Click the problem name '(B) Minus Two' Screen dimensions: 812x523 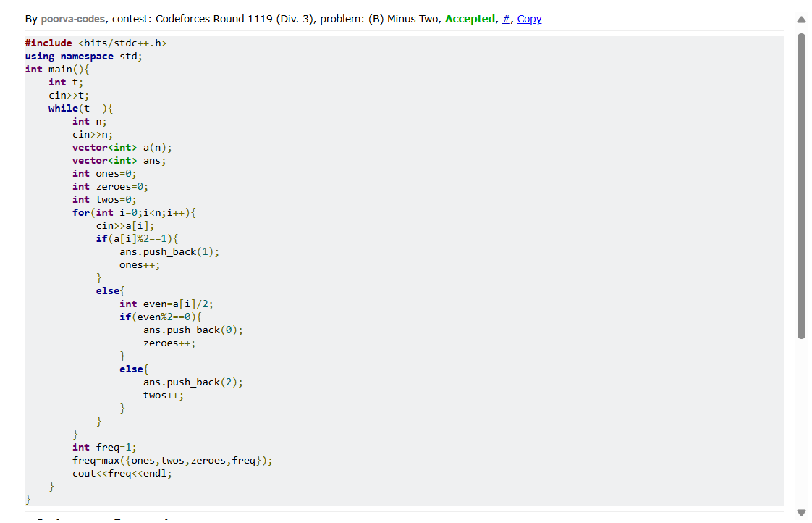(x=403, y=19)
